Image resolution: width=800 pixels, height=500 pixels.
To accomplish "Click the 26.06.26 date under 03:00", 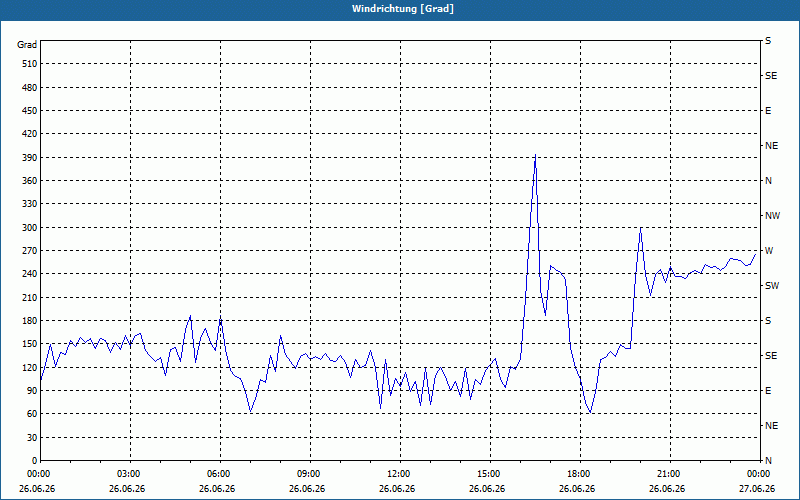I will click(127, 489).
